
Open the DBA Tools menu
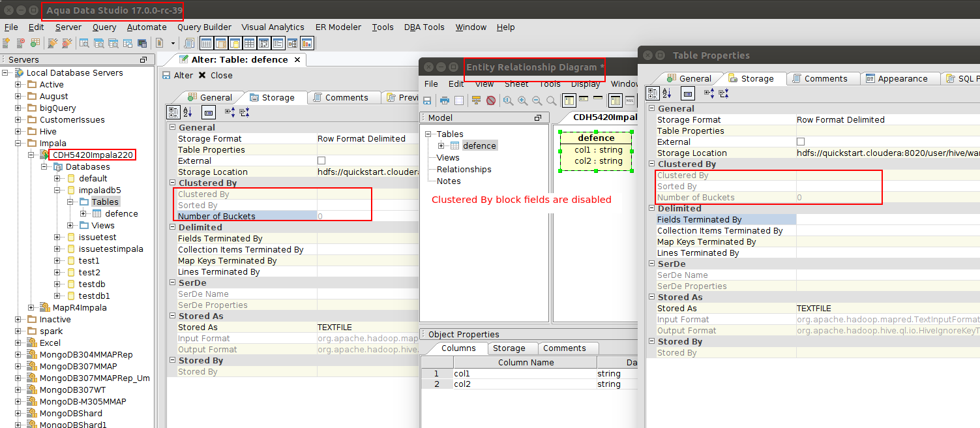424,27
